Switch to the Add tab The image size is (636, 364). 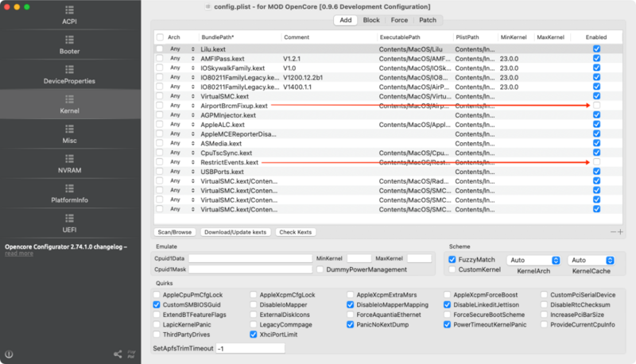(346, 20)
